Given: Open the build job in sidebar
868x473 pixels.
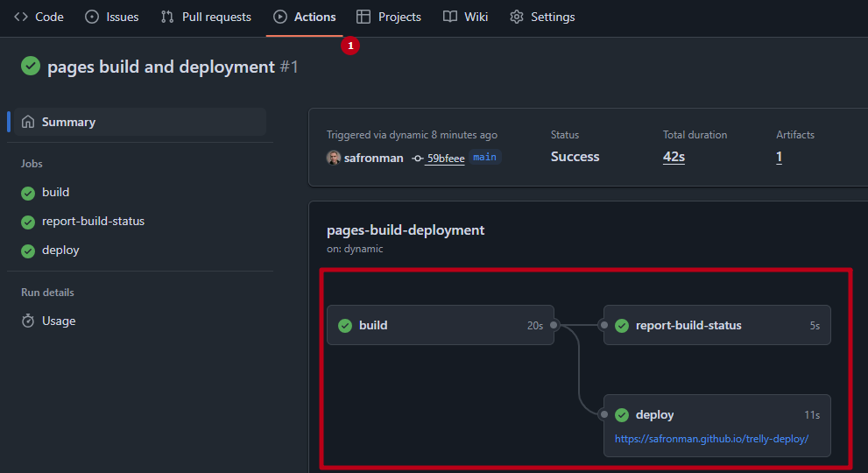Looking at the screenshot, I should click(55, 192).
